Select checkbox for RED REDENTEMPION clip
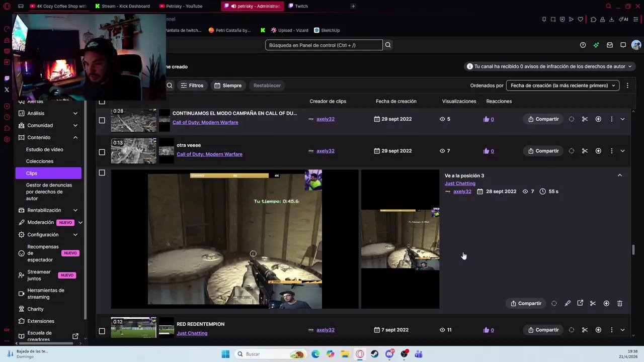This screenshot has height=362, width=644. point(102,331)
